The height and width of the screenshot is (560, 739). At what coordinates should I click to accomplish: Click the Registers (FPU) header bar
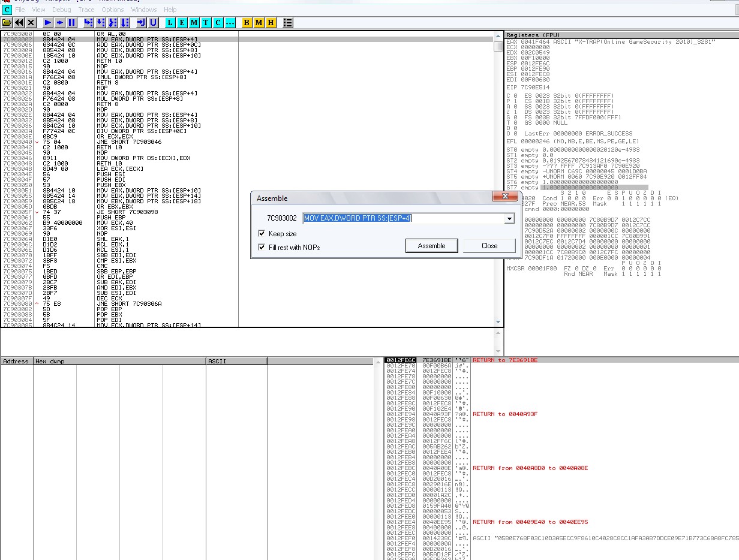pos(621,35)
